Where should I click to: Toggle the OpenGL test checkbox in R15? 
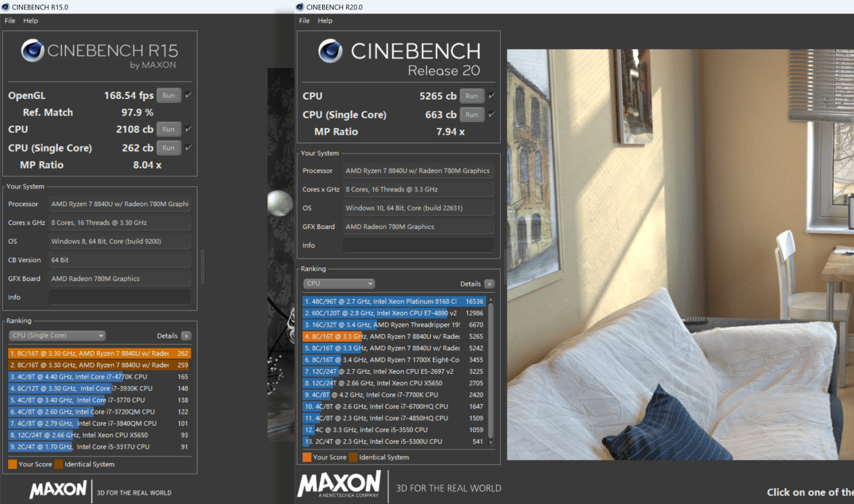[x=188, y=96]
